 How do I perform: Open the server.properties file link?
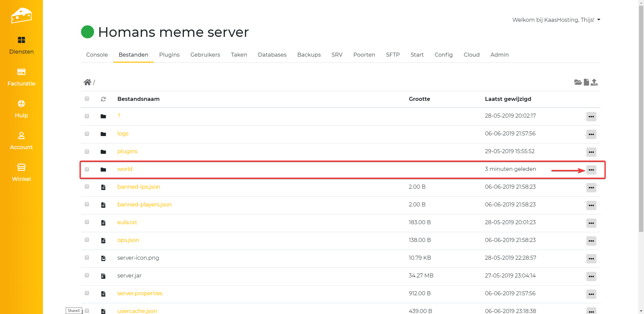pos(140,293)
